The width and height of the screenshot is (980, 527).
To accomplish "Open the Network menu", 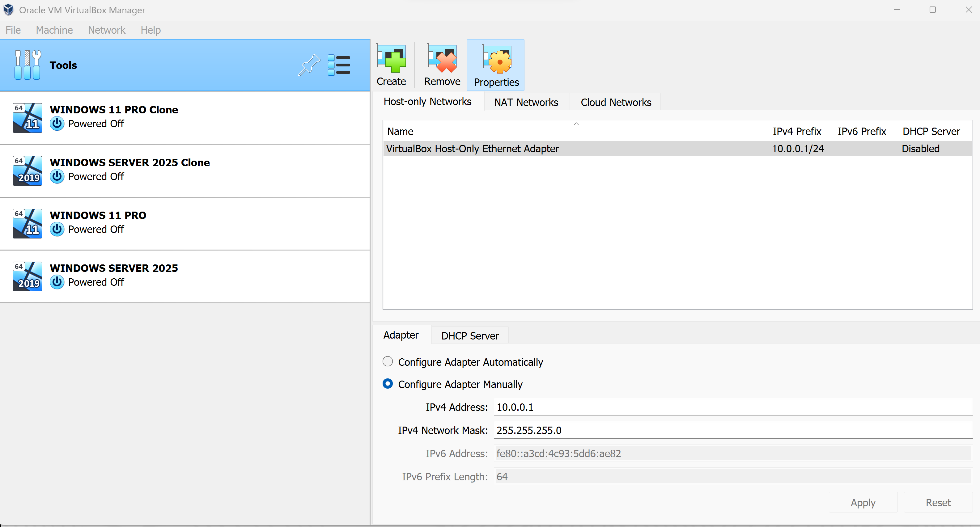I will pyautogui.click(x=107, y=30).
